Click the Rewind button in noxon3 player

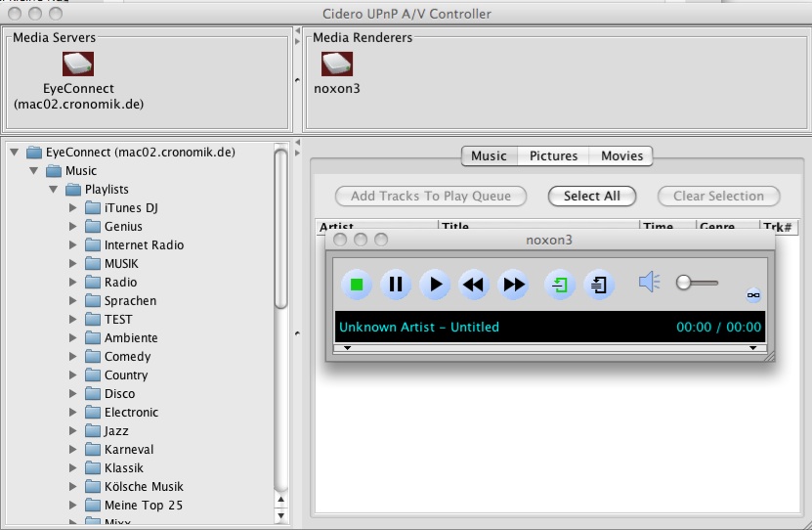tap(474, 285)
